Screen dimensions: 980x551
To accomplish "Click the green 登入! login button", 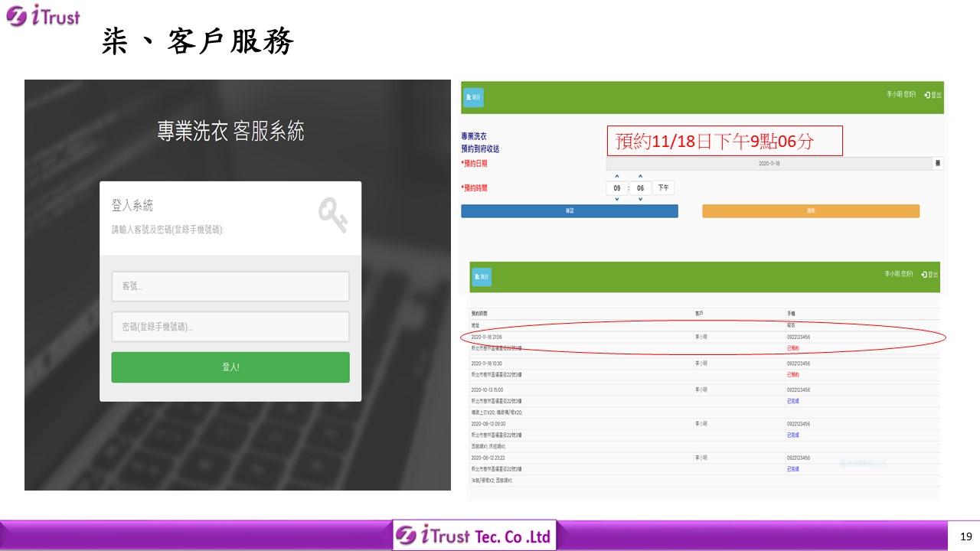I will [230, 367].
